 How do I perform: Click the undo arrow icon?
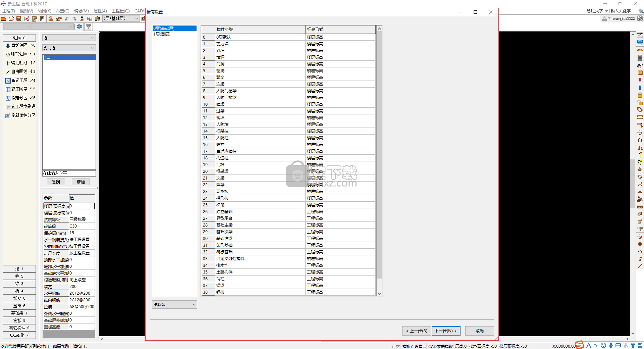(x=67, y=19)
